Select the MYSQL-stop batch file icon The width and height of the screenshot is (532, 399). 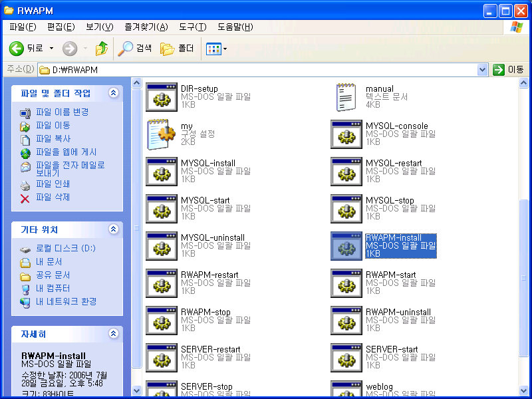346,209
